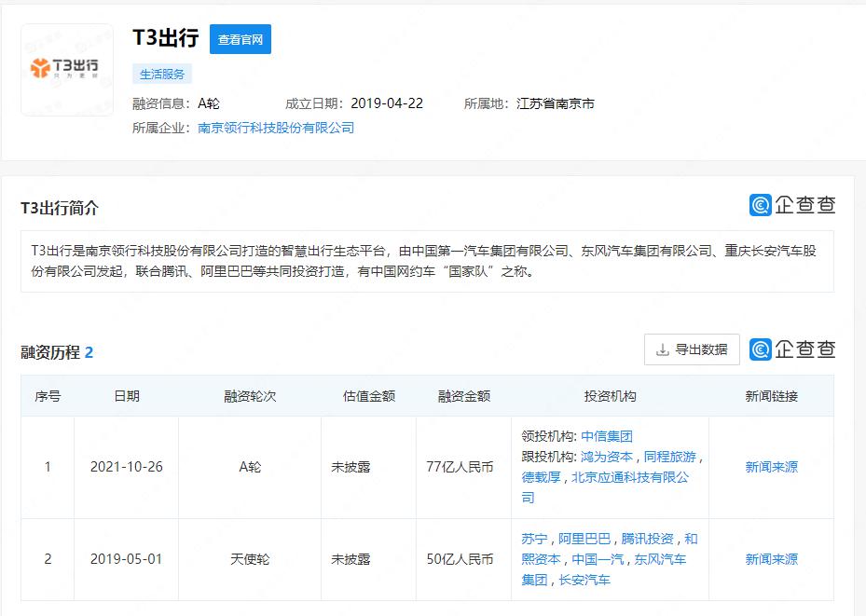Open the 长安汽车 investor link

[x=584, y=580]
